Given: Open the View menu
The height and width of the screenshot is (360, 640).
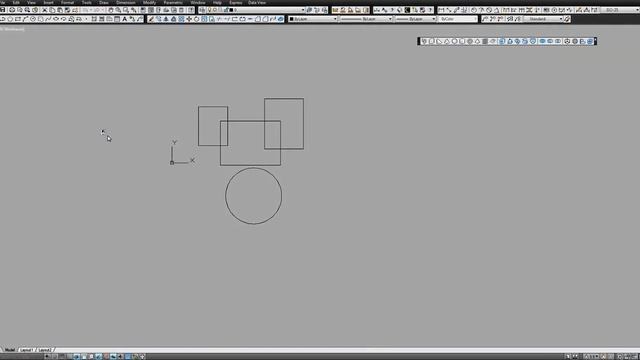Looking at the screenshot, I should (x=31, y=2).
